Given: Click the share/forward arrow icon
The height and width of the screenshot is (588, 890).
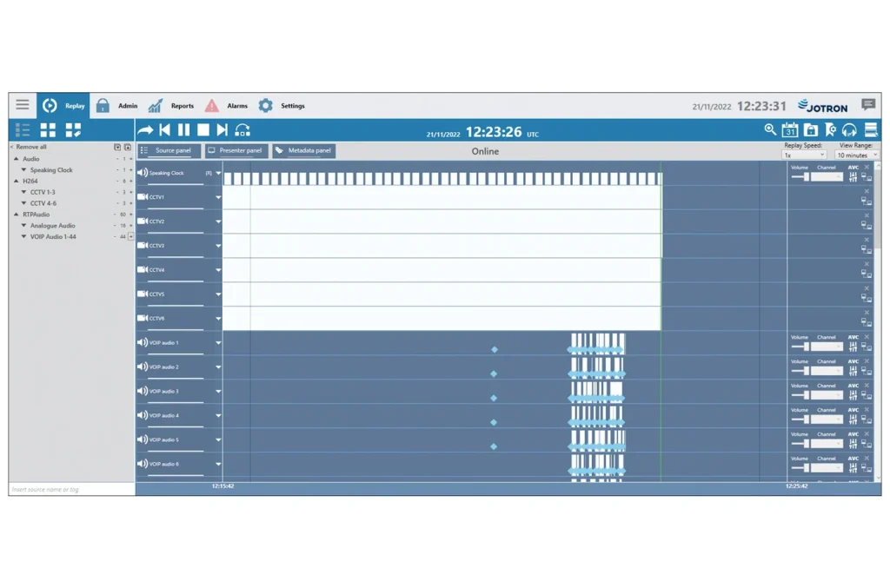Looking at the screenshot, I should click(145, 130).
